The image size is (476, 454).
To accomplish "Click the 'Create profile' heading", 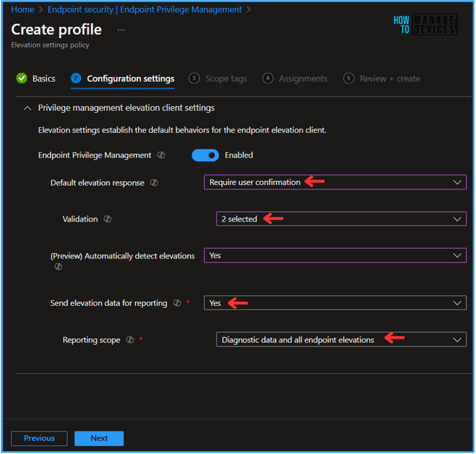I will click(x=56, y=30).
